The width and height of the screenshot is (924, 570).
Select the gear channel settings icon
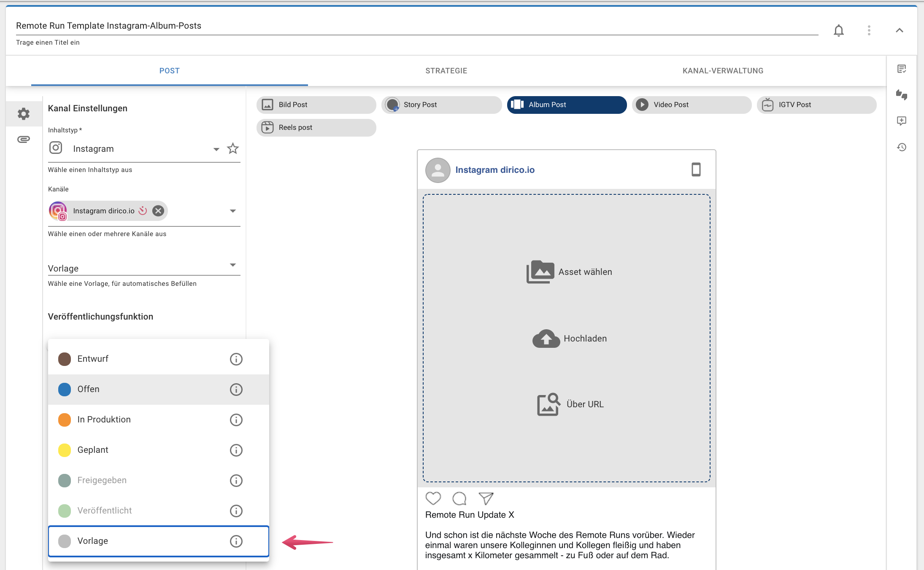(x=24, y=113)
